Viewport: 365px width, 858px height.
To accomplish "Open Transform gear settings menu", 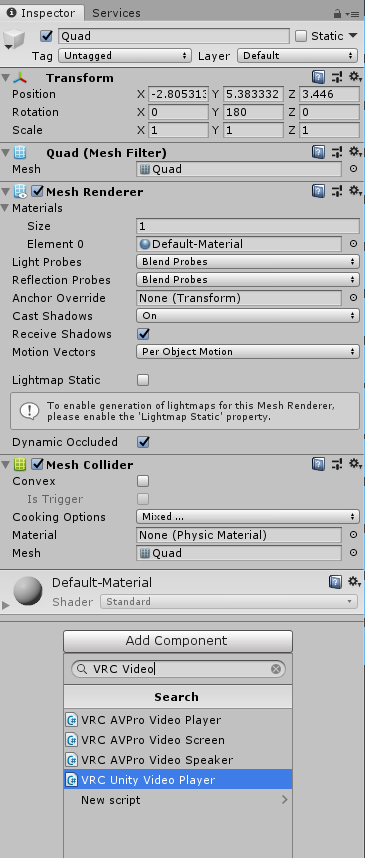I will (355, 77).
